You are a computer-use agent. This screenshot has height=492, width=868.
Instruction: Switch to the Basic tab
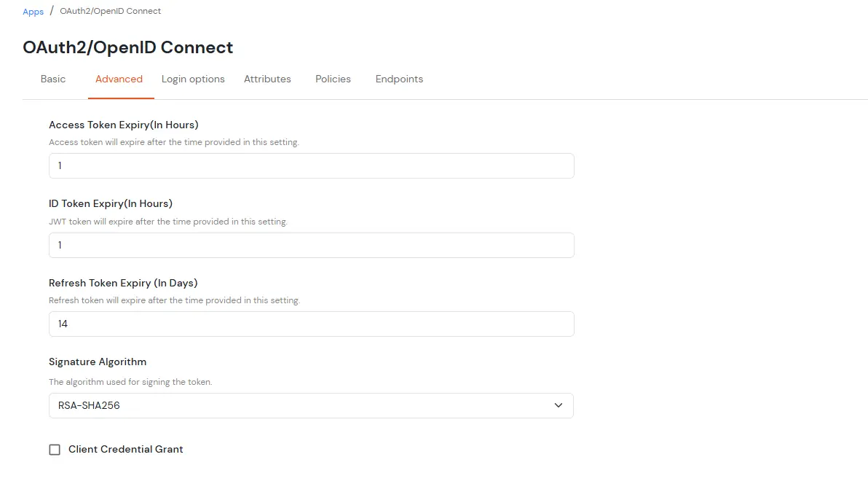[x=52, y=79]
